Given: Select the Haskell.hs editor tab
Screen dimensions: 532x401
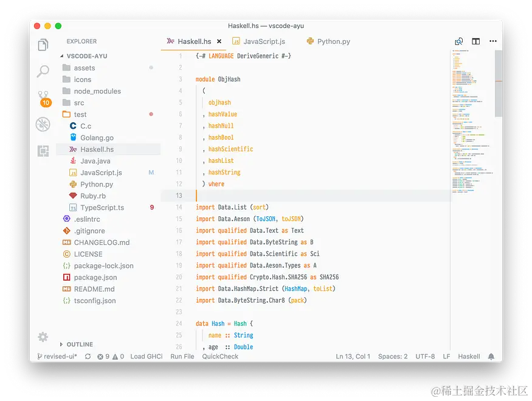Looking at the screenshot, I should (194, 41).
